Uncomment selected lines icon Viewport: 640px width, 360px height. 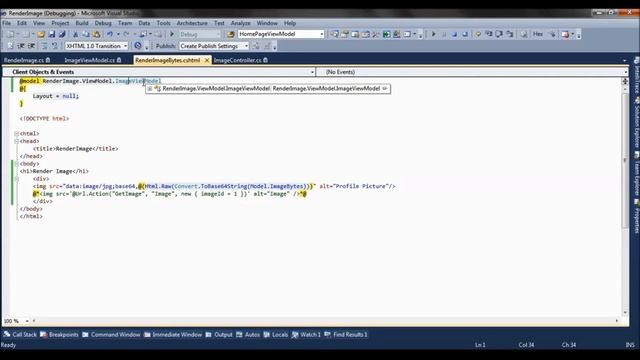tap(54, 46)
